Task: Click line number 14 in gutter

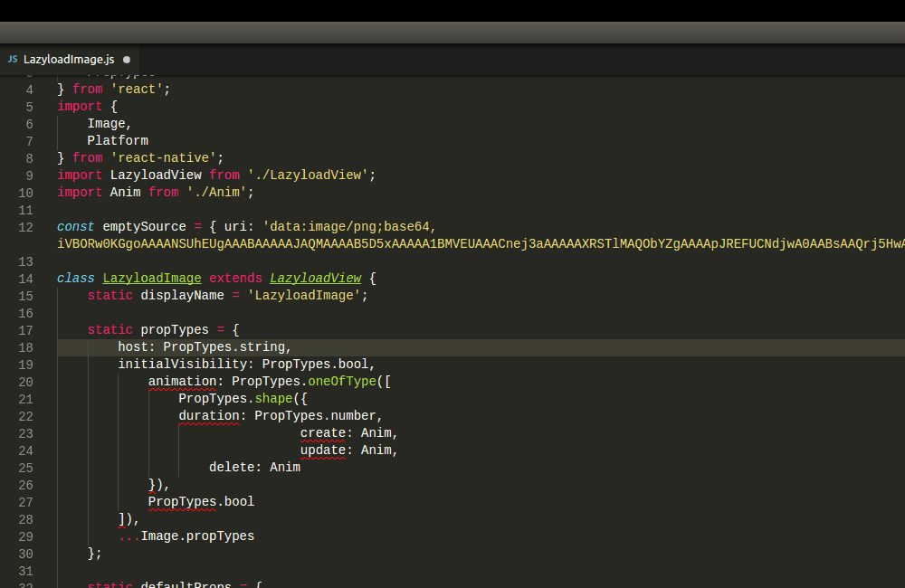Action: [26, 280]
